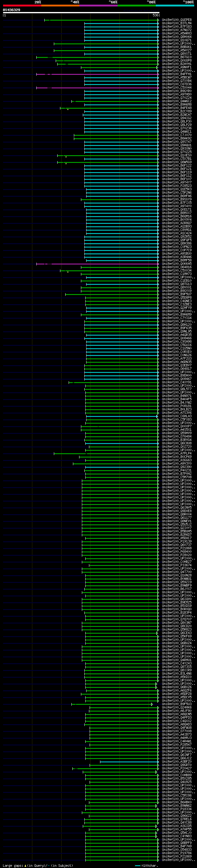Click yellow gap marker in UniRef100_C5X034 row
The width and height of the screenshot is (197, 868).
pos(68,272)
